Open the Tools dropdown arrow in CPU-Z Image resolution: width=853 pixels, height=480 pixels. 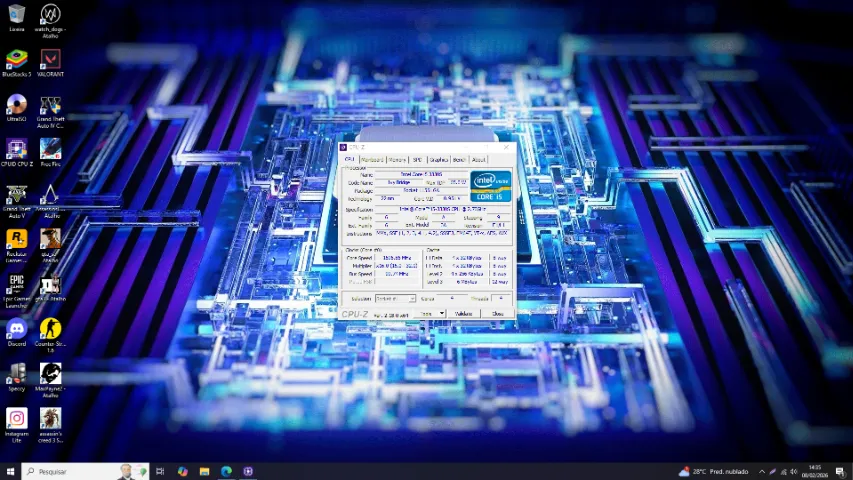[442, 314]
